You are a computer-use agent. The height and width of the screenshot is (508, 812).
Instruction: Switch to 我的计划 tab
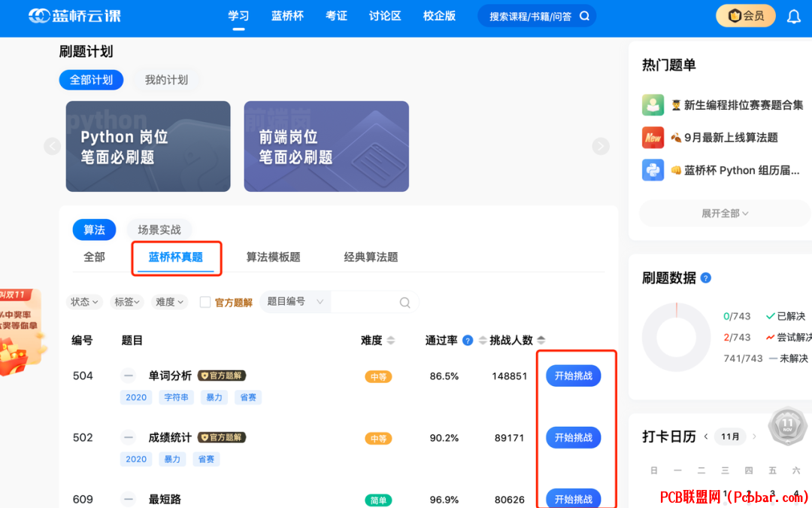[166, 80]
